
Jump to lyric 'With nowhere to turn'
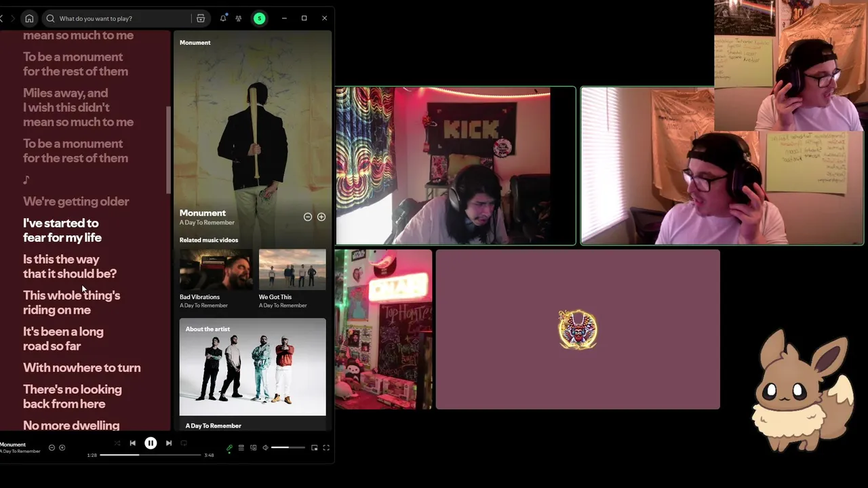[82, 367]
